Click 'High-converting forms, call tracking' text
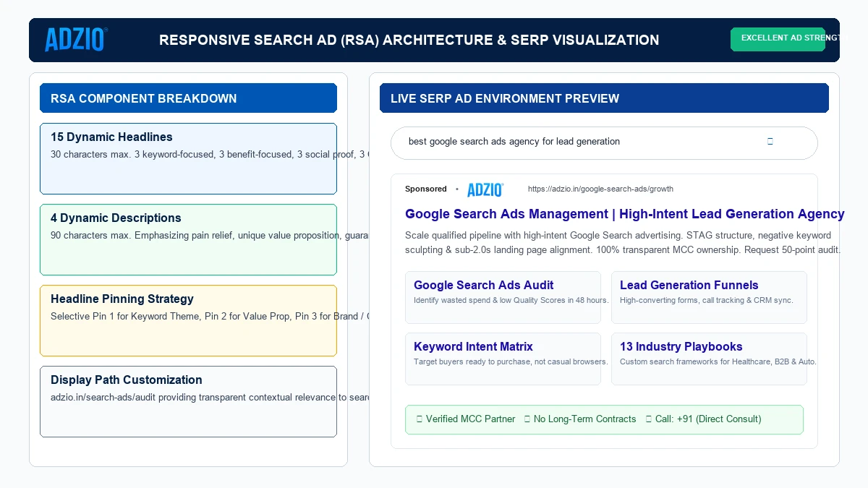 coord(707,301)
